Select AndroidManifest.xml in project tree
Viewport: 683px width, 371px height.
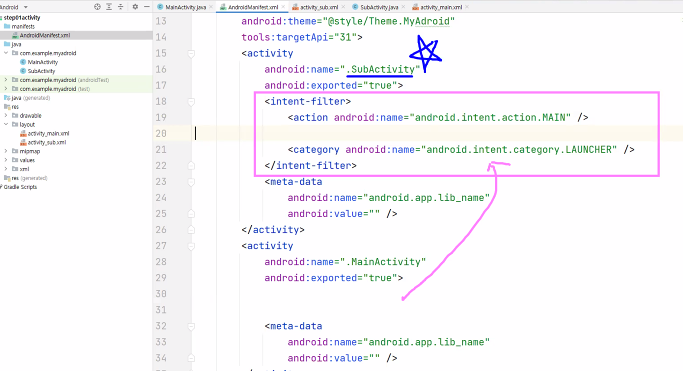click(44, 35)
